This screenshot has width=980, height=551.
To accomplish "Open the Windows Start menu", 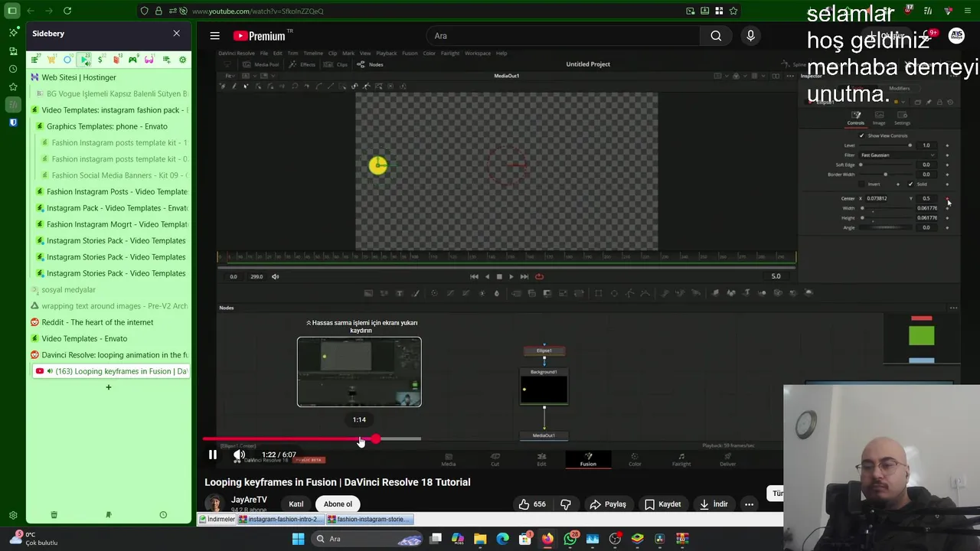I will pyautogui.click(x=298, y=539).
